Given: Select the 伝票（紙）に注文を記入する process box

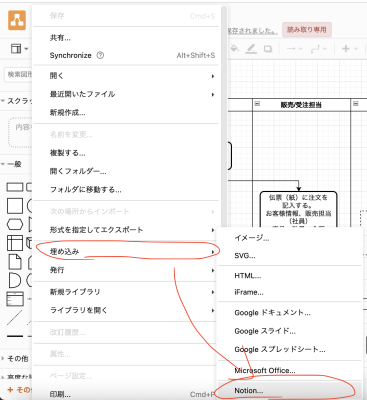Looking at the screenshot, I should tap(298, 210).
